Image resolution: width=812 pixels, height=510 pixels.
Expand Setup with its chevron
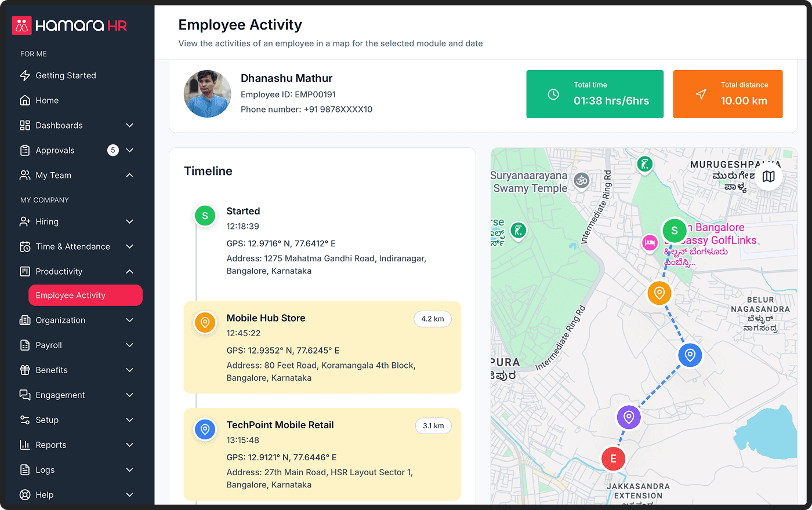click(x=130, y=420)
